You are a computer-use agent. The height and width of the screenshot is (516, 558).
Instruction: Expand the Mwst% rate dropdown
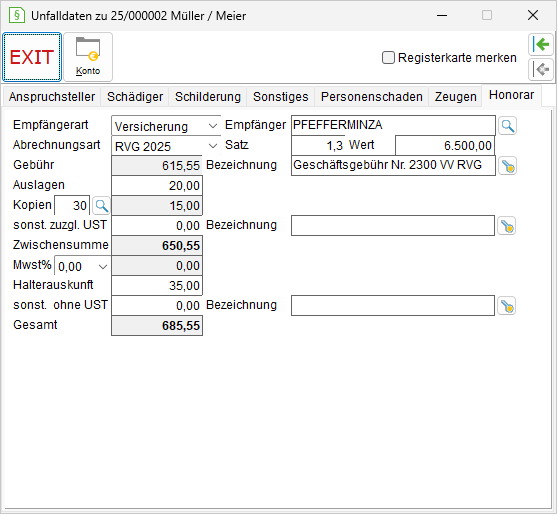pyautogui.click(x=83, y=266)
